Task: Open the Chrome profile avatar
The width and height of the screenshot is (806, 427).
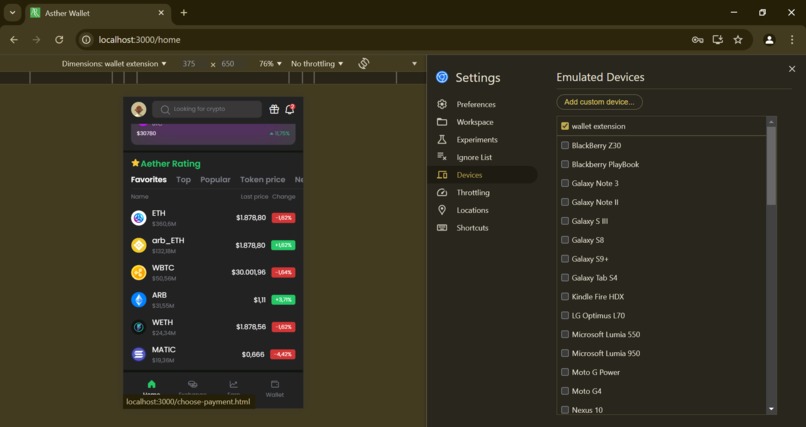Action: coord(769,40)
